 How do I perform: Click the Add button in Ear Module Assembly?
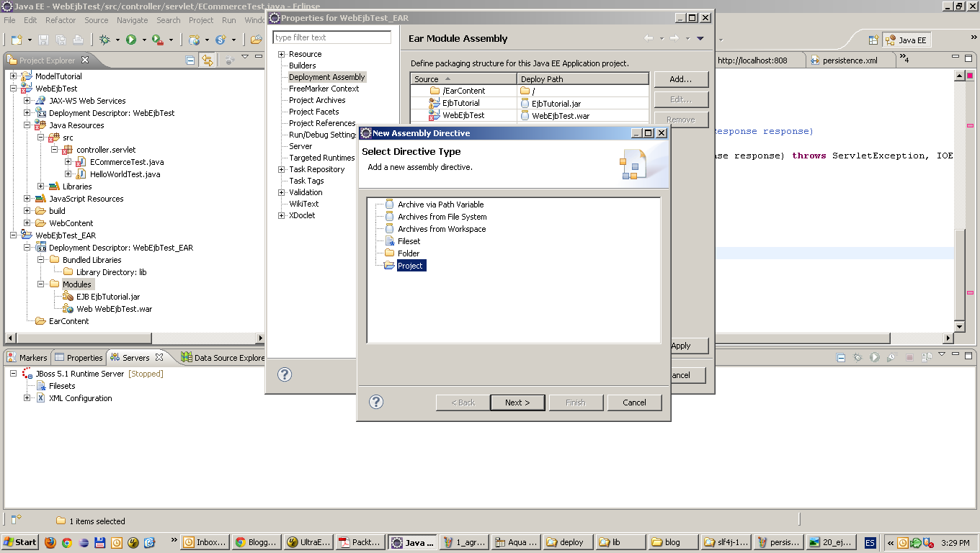[680, 79]
